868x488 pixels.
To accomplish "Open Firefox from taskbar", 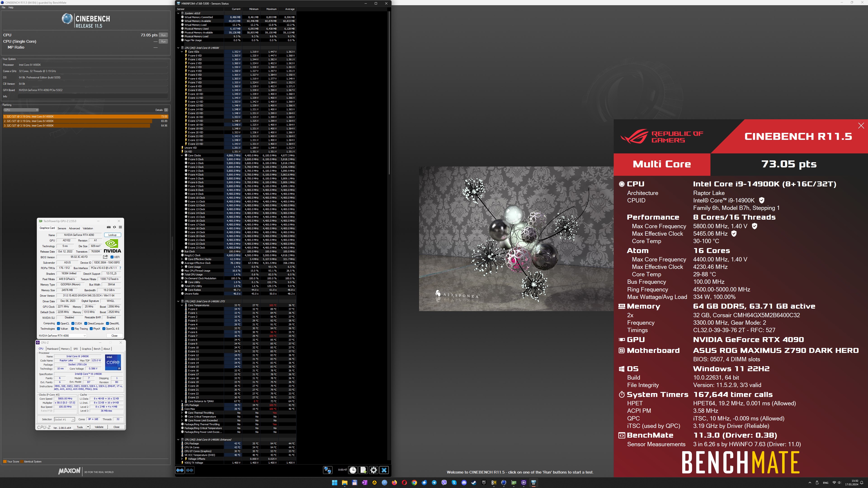I will click(394, 483).
